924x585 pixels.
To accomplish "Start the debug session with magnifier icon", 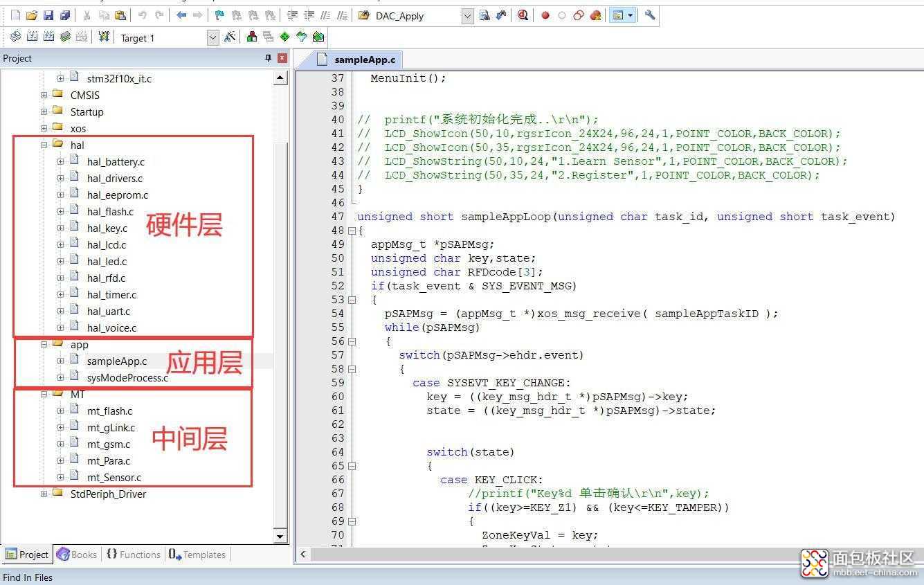I will pyautogui.click(x=523, y=15).
